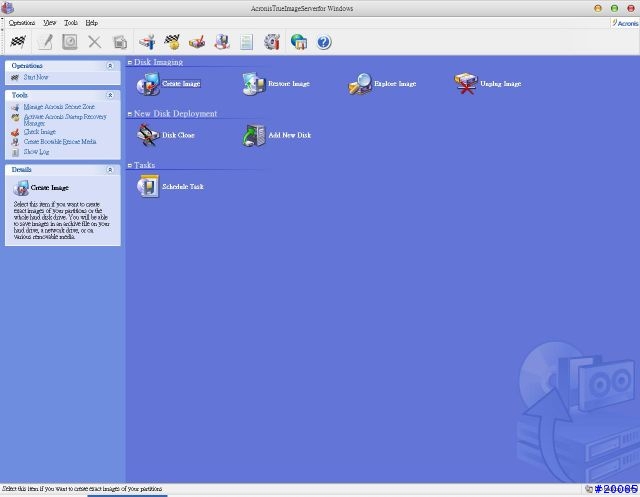Open the Help menu
The image size is (640, 497).
coord(91,23)
